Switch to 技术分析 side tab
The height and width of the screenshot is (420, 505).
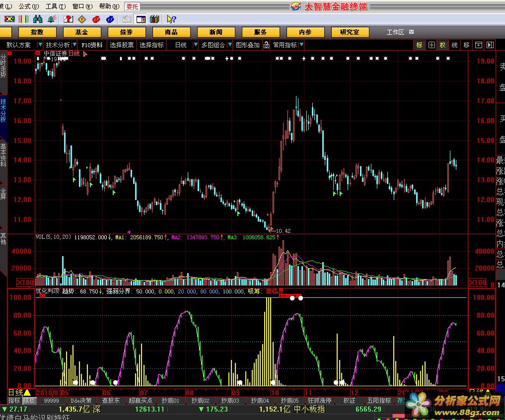click(x=3, y=111)
